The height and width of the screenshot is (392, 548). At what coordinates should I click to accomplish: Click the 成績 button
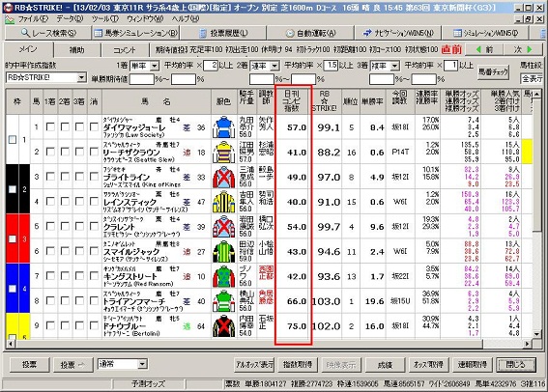click(x=385, y=365)
